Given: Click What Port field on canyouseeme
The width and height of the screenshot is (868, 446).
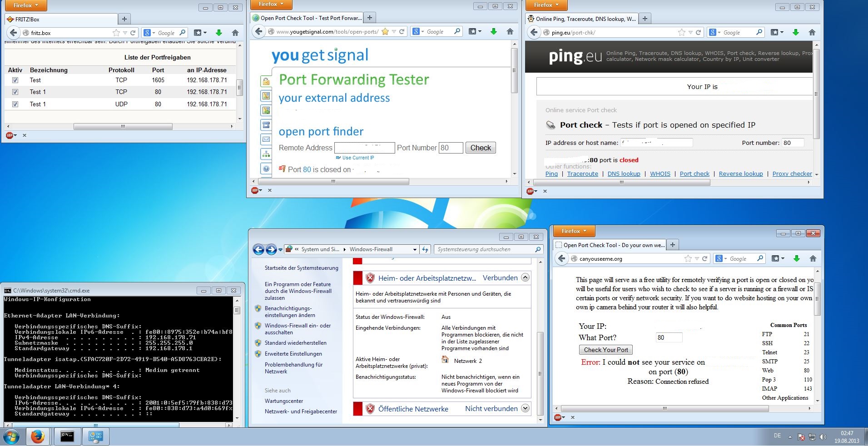Looking at the screenshot, I should pyautogui.click(x=669, y=337).
